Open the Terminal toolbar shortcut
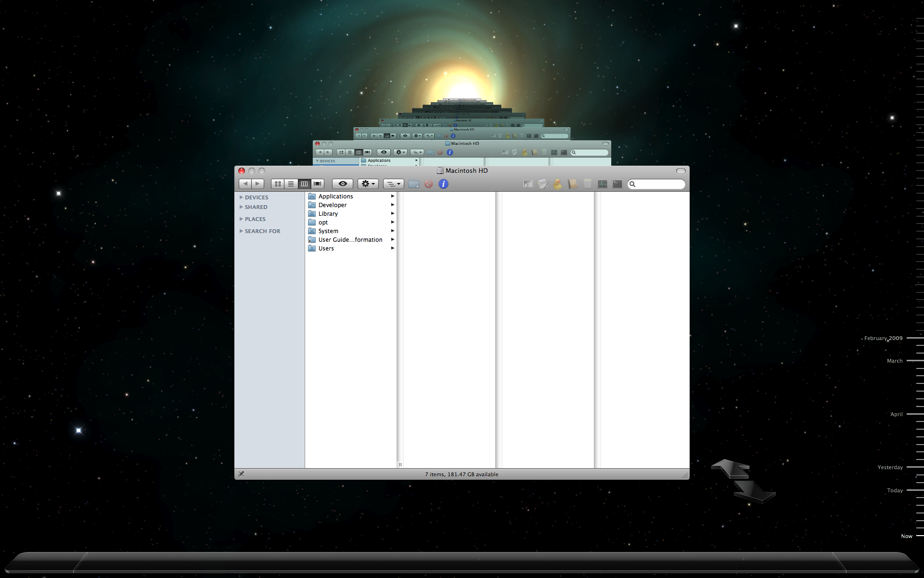The image size is (924, 578). point(617,184)
